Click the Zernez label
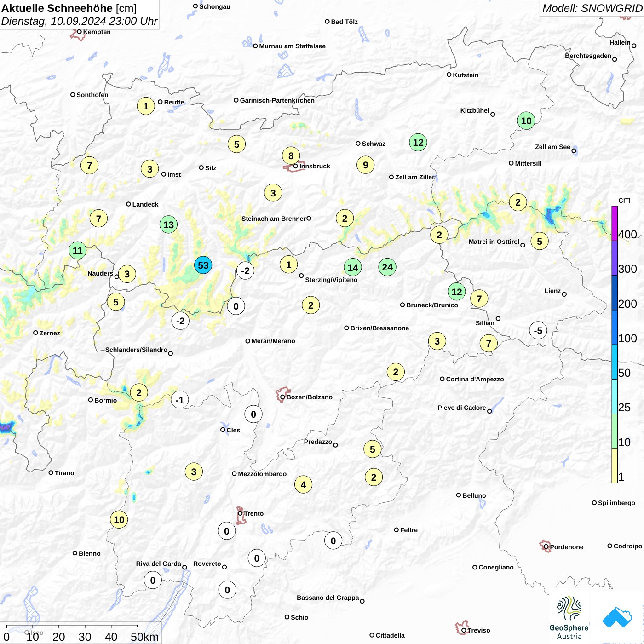This screenshot has height=644, width=644. 50,333
